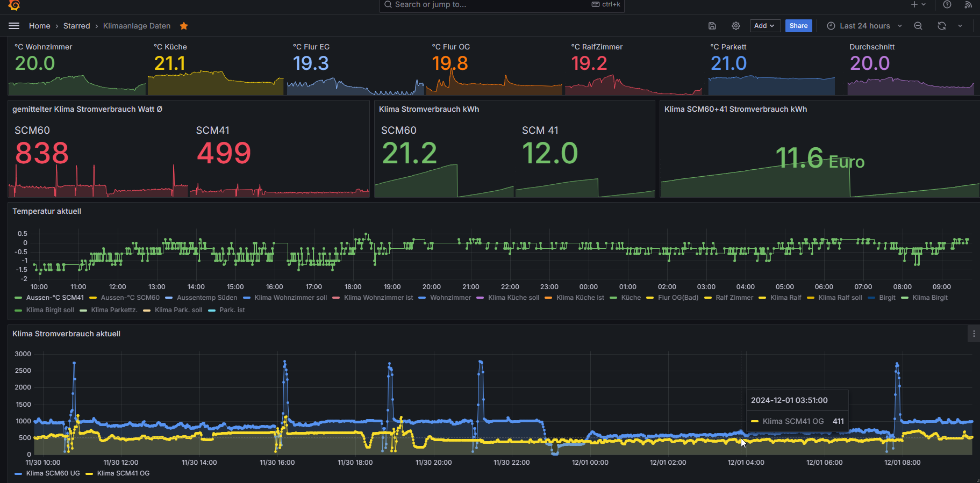This screenshot has width=980, height=483.
Task: Zoom out the time range
Action: point(918,26)
